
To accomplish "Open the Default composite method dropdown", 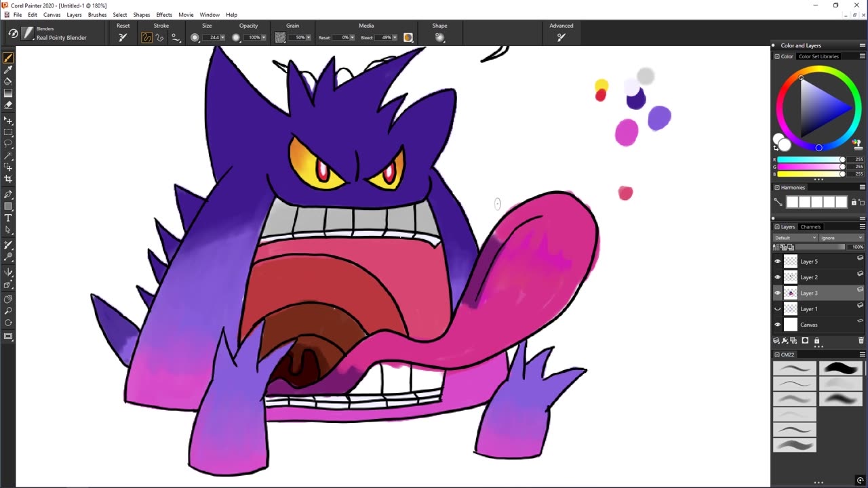I will click(x=796, y=238).
